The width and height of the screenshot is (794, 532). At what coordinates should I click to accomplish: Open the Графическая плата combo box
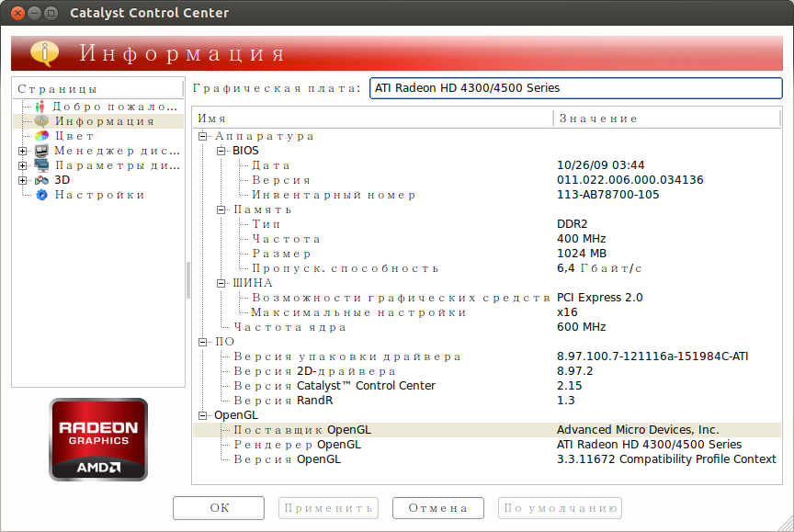[x=576, y=88]
